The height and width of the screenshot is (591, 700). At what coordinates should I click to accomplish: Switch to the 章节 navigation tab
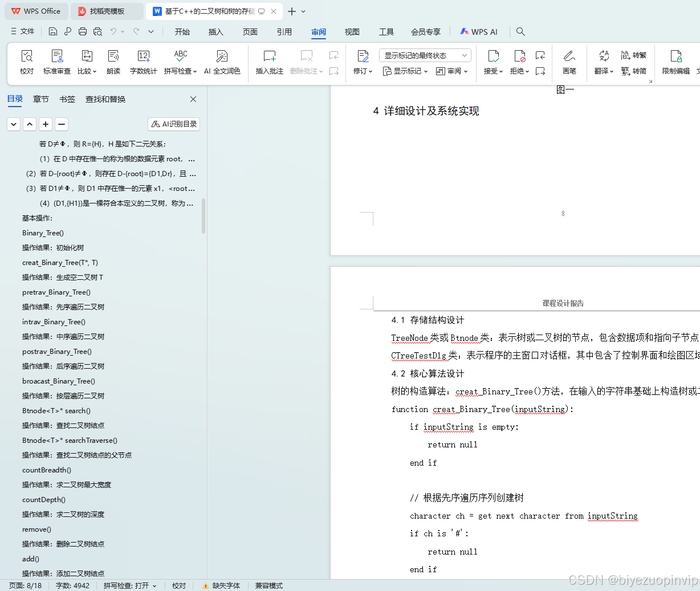pyautogui.click(x=41, y=99)
